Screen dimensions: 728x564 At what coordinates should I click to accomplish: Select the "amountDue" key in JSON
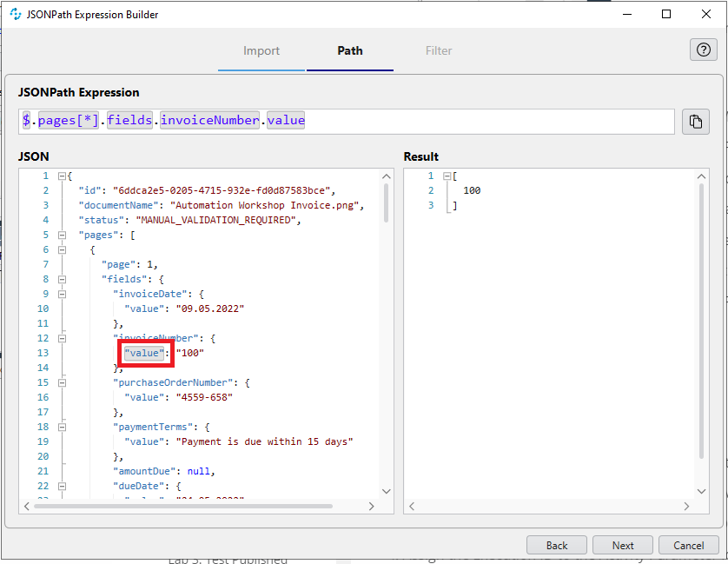pyautogui.click(x=144, y=472)
